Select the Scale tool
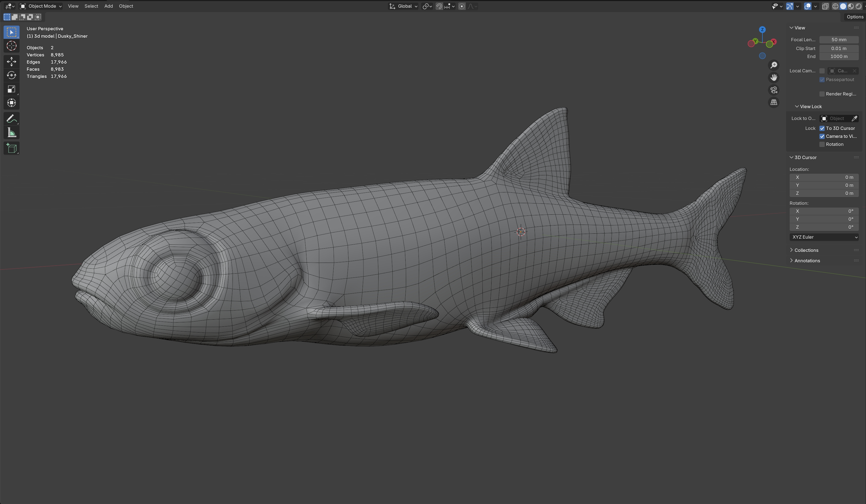The width and height of the screenshot is (866, 504). (11, 89)
